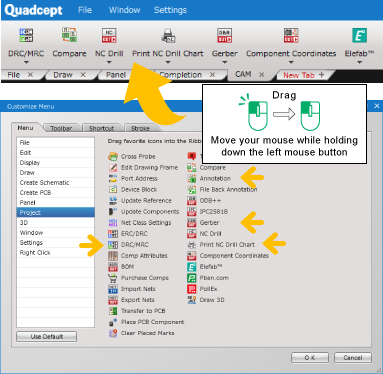The image size is (383, 374).
Task: Click the Compare ribbon icon
Action: [x=69, y=35]
